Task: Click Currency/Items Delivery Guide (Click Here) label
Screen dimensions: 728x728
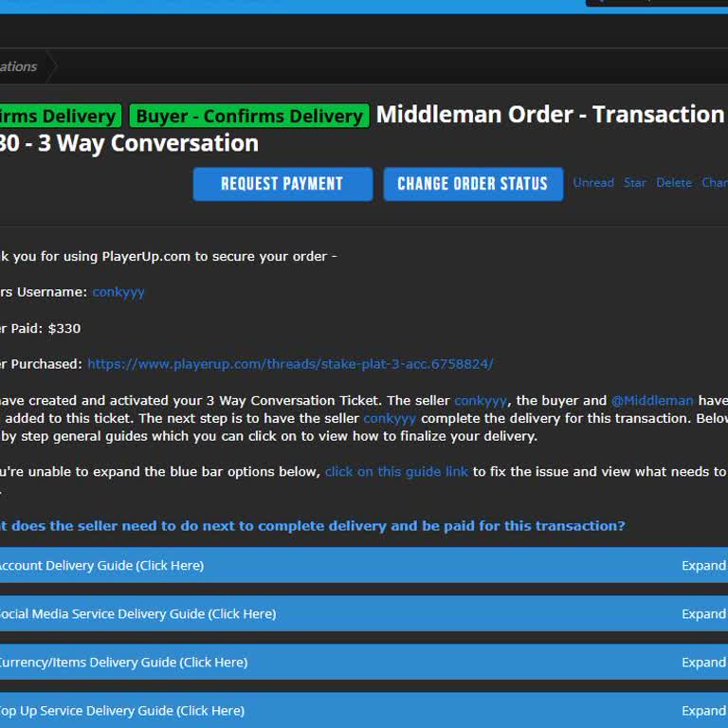Action: pyautogui.click(x=123, y=662)
